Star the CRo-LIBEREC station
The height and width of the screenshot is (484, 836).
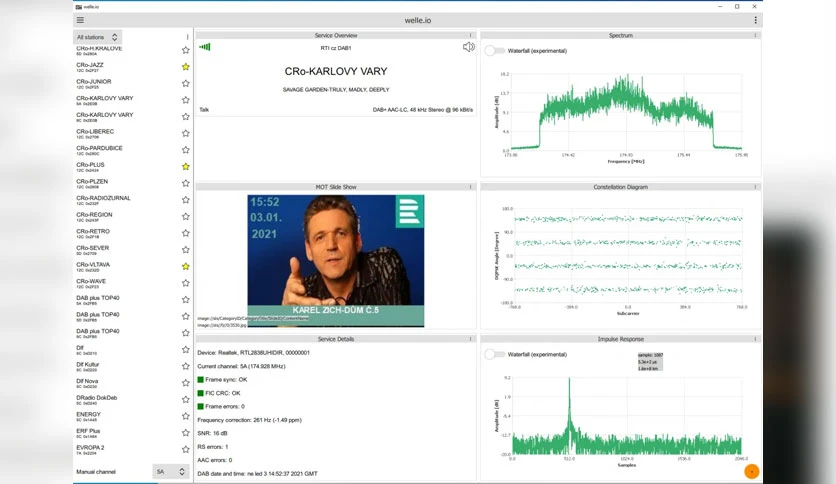pos(186,133)
